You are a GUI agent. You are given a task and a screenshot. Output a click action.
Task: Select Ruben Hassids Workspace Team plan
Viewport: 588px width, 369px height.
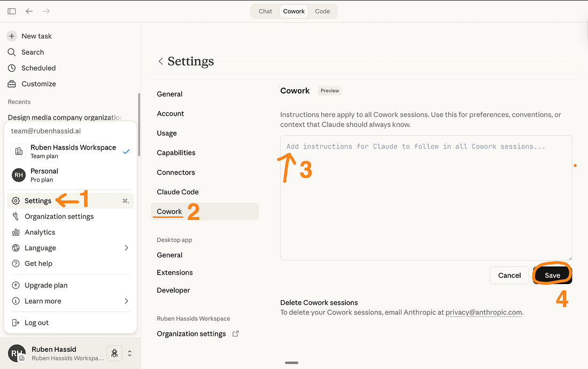click(71, 151)
